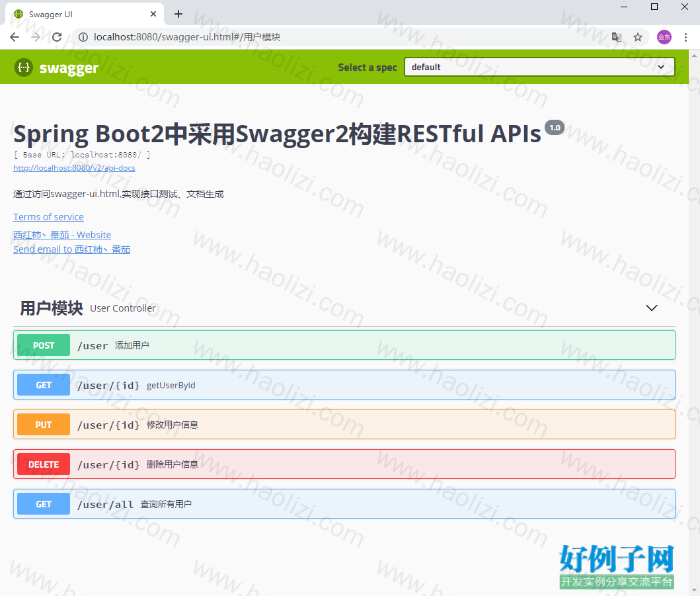Select the Swagger UI tab
This screenshot has height=596, width=700.
click(85, 15)
